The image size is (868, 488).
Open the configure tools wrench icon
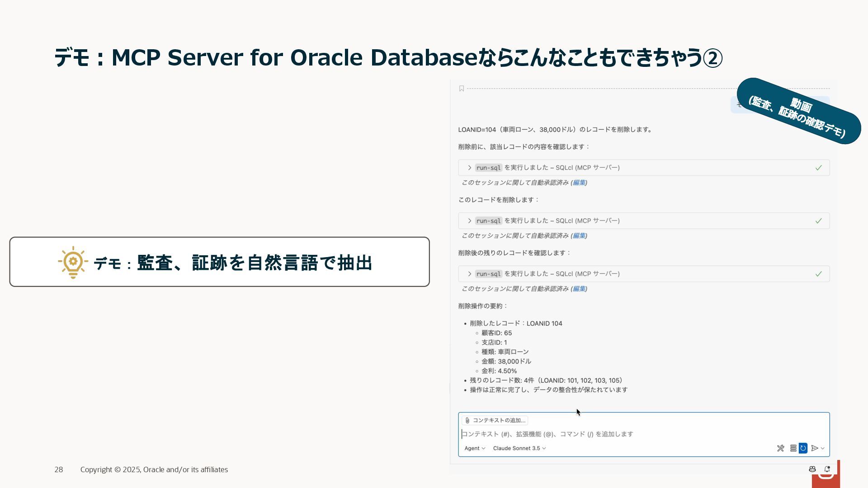pyautogui.click(x=781, y=448)
